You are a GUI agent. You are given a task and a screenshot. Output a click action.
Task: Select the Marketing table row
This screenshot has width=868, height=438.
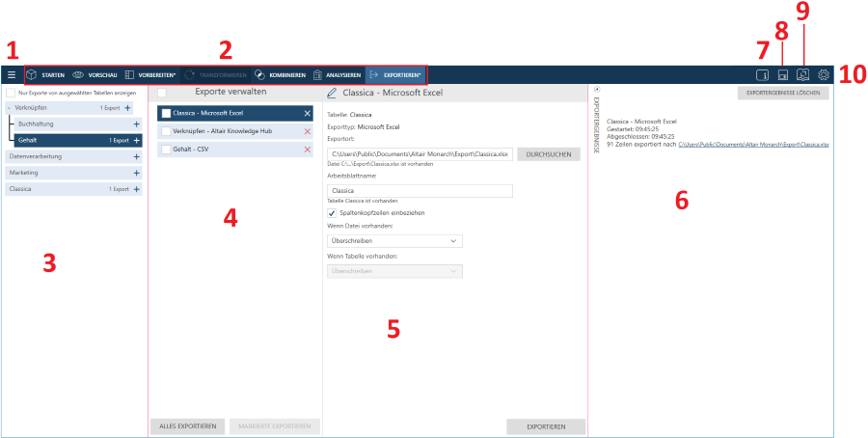pyautogui.click(x=73, y=173)
